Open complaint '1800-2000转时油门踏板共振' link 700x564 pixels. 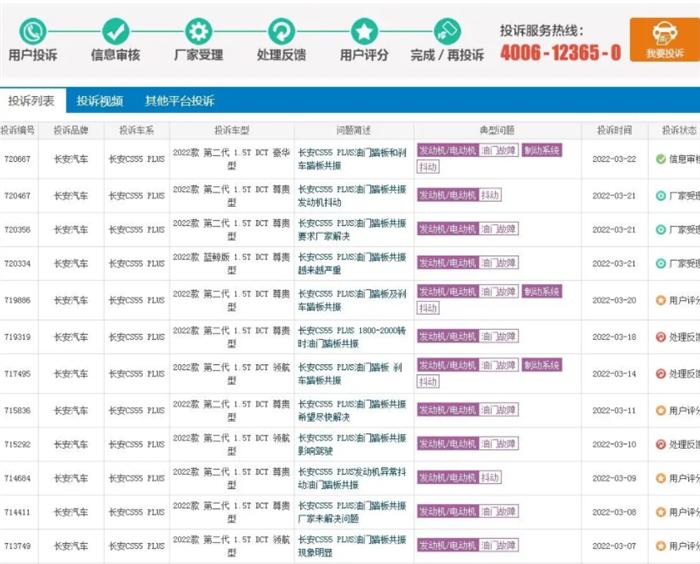(352, 337)
